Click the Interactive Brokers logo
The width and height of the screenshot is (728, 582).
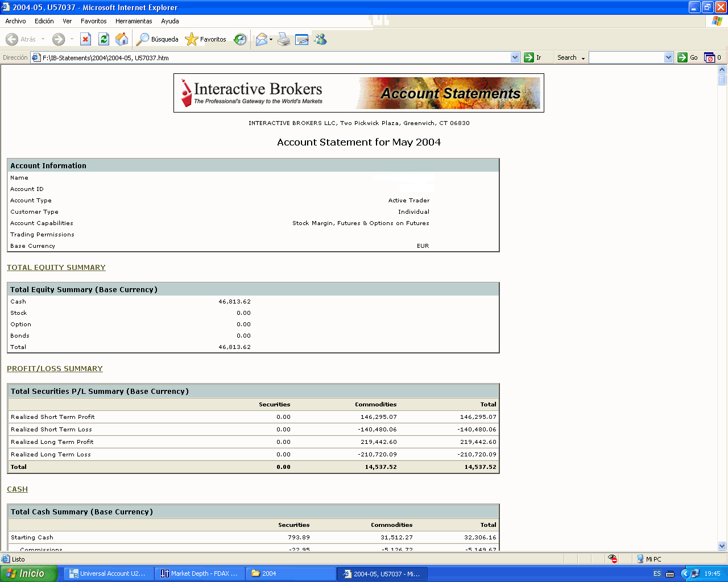tap(251, 93)
